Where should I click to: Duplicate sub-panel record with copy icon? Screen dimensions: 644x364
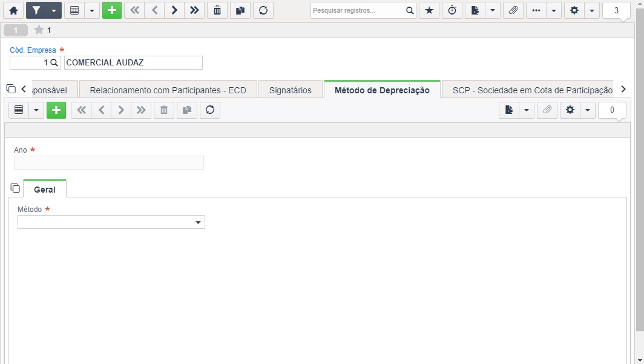[187, 110]
